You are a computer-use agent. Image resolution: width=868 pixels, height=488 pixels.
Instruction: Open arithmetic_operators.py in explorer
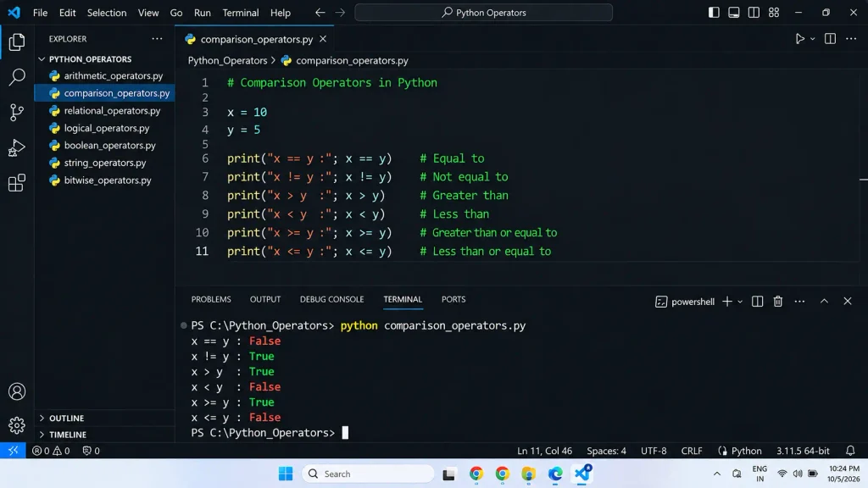pos(104,75)
